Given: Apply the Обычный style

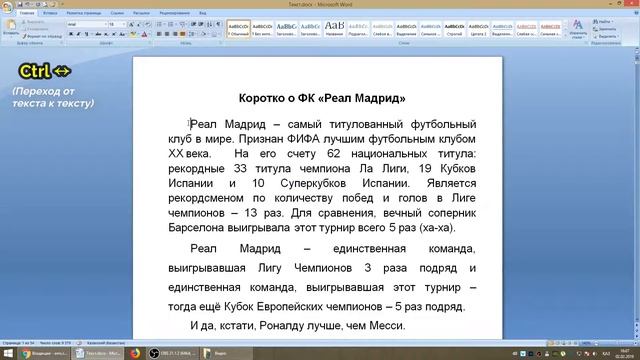Looking at the screenshot, I should pos(238,29).
